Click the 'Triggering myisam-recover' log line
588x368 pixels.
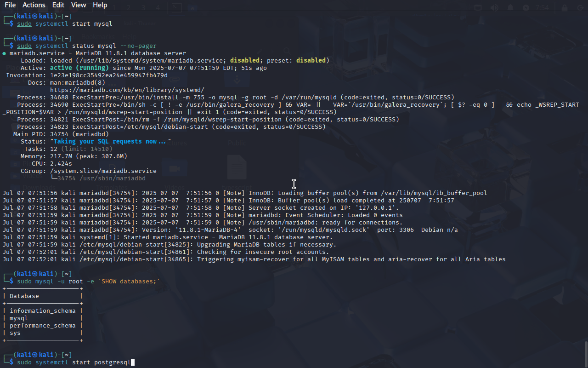click(x=254, y=259)
